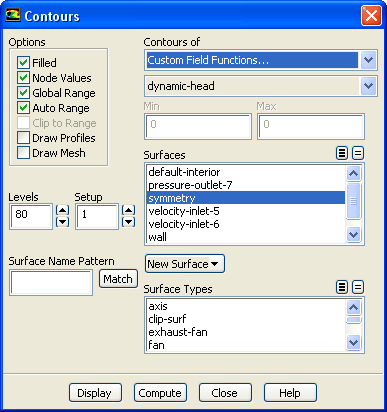Open the New Surface dropdown menu
The height and width of the screenshot is (412, 387).
pyautogui.click(x=185, y=264)
